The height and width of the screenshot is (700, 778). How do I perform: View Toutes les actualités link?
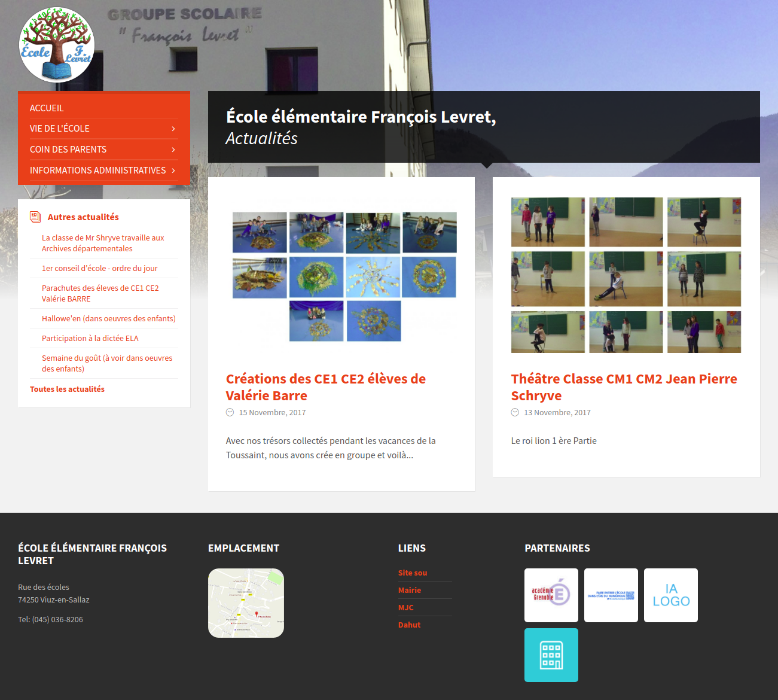tap(67, 389)
